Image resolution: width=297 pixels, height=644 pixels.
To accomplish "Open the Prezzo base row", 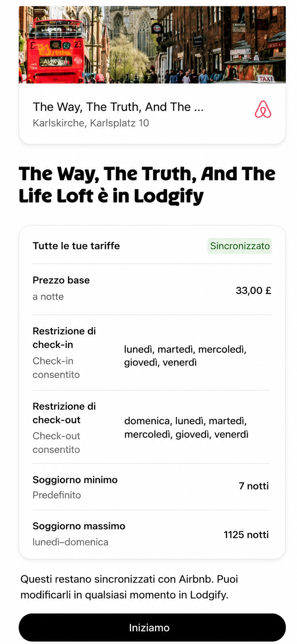I will tap(152, 289).
